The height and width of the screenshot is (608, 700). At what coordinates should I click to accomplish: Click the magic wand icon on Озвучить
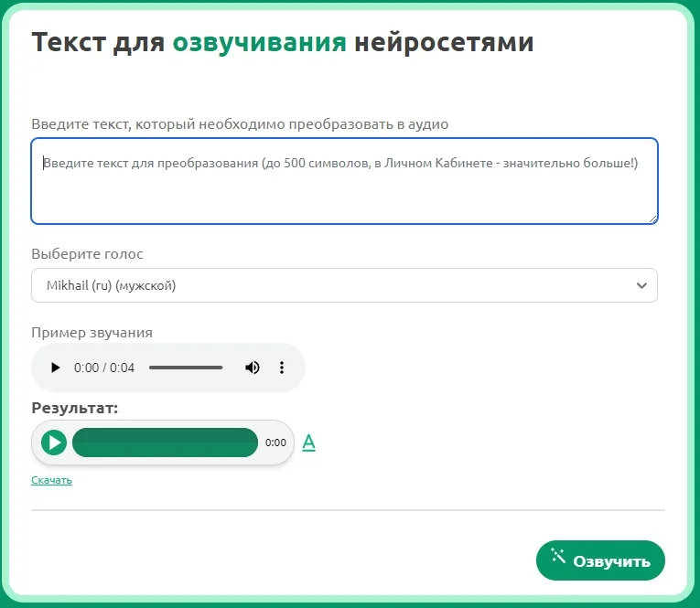click(x=558, y=556)
